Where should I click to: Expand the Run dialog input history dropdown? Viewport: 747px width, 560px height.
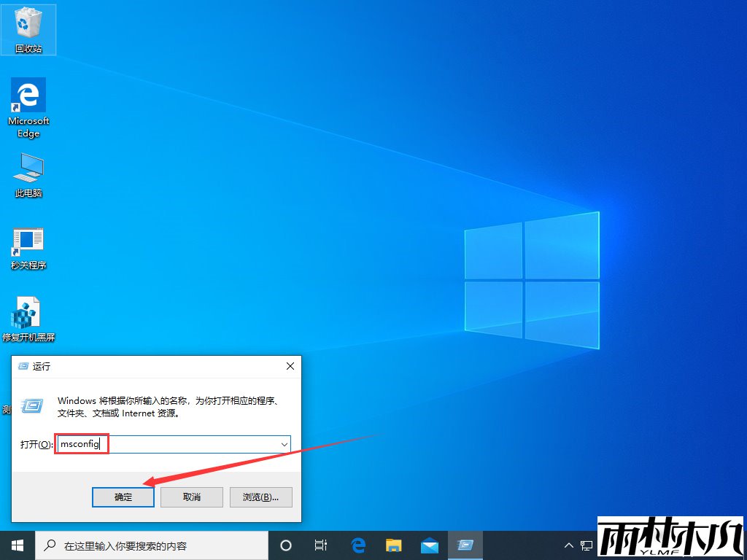click(285, 444)
